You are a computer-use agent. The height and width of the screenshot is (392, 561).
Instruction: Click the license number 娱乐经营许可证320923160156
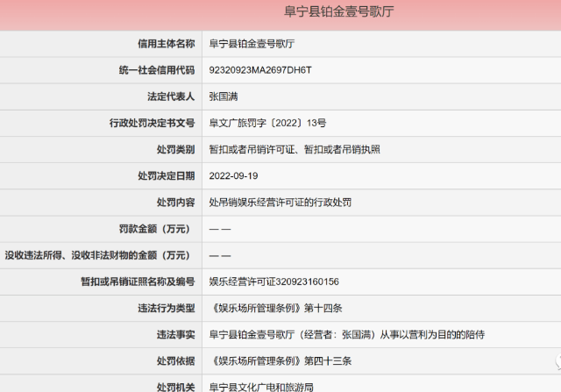(273, 282)
